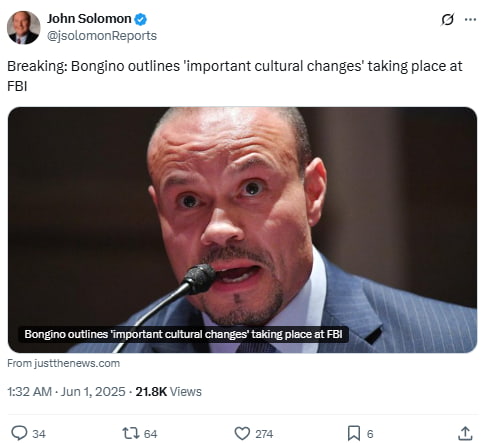Click the article headline caption overlay
Viewport: 481px width, 443px height.
pyautogui.click(x=183, y=334)
